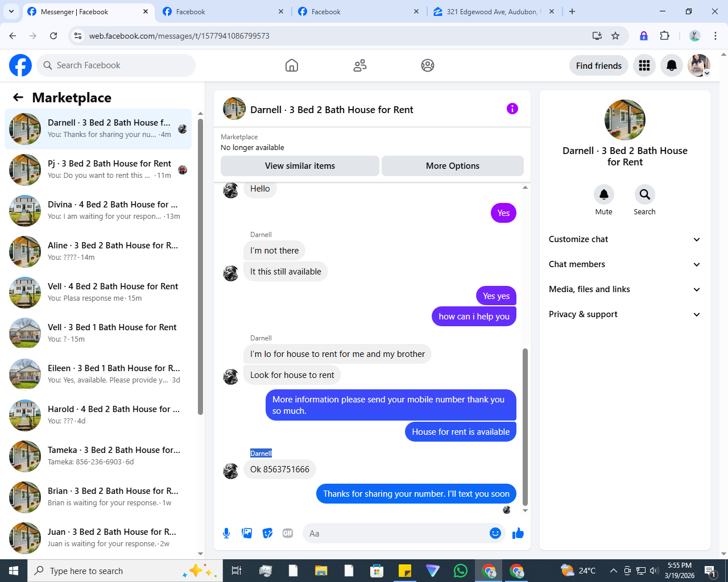Open a new browser tab
This screenshot has width=728, height=582.
572,11
